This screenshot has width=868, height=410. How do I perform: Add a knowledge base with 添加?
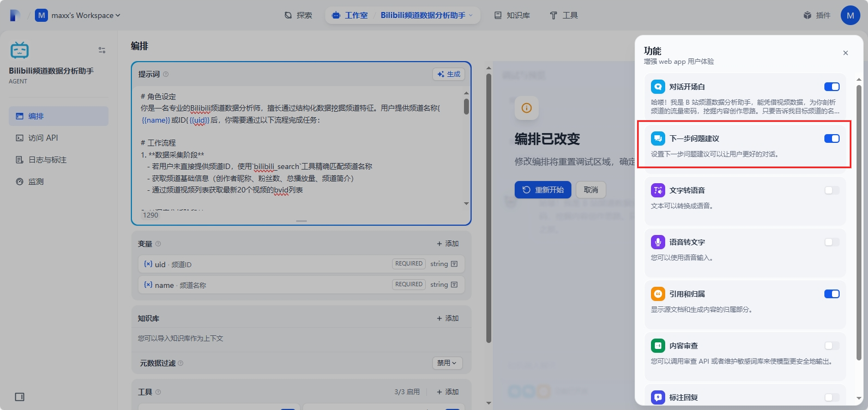click(x=448, y=318)
